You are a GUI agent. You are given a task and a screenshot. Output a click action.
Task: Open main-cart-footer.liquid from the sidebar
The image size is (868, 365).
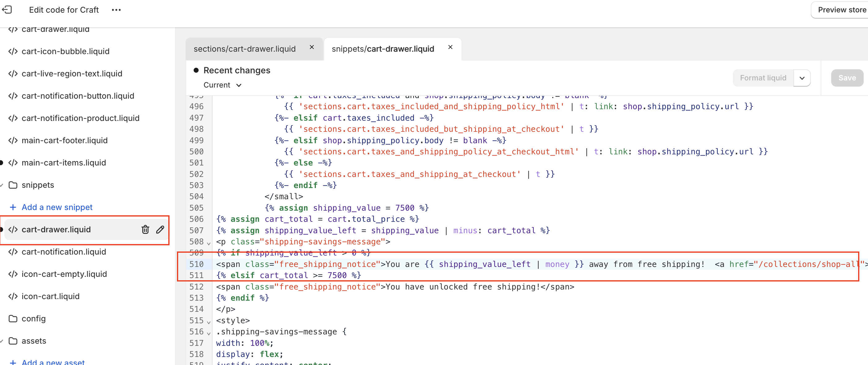[65, 140]
